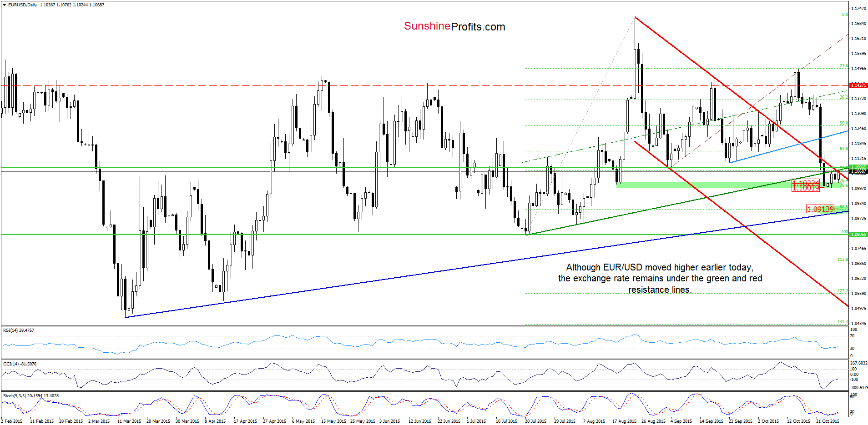Click the 1.16210 price axis value
Screen dimensions: 868x425
tap(858, 39)
